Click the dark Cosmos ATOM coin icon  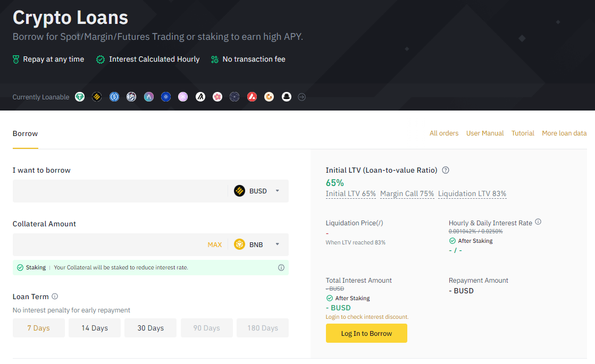pos(234,97)
